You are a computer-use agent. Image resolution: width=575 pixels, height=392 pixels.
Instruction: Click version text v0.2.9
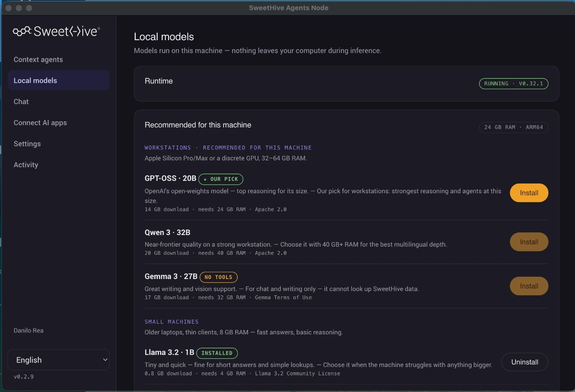[x=24, y=376]
